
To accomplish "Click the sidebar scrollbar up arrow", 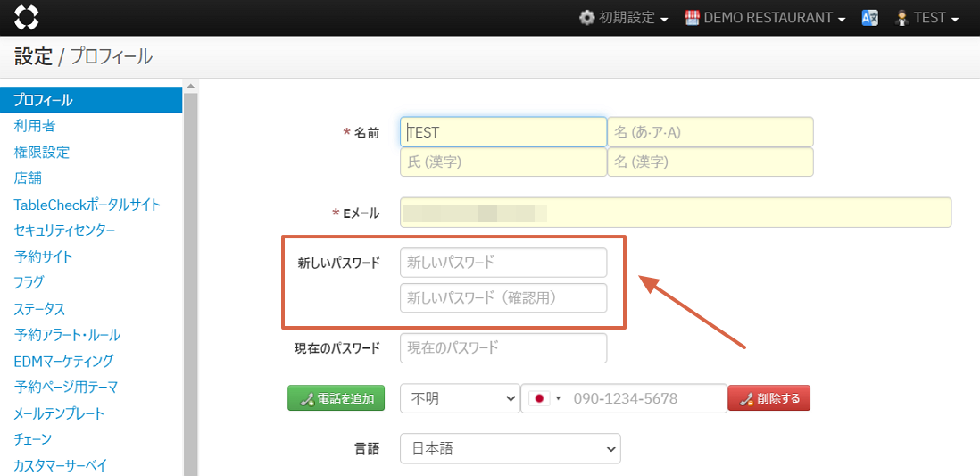I will pos(190,87).
